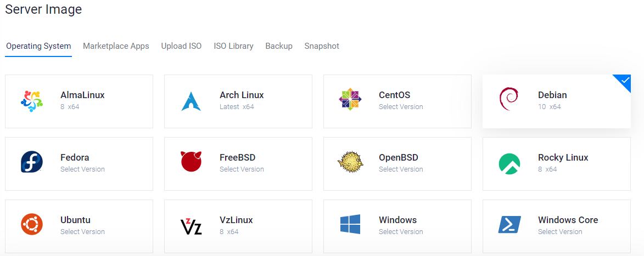Image resolution: width=644 pixels, height=256 pixels.
Task: Click the VzLinux logo icon
Action: pyautogui.click(x=191, y=225)
